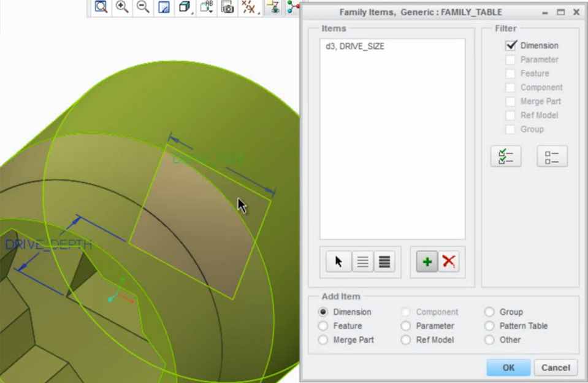
Task: Toggle the Parameter filter checkbox
Action: (x=510, y=60)
